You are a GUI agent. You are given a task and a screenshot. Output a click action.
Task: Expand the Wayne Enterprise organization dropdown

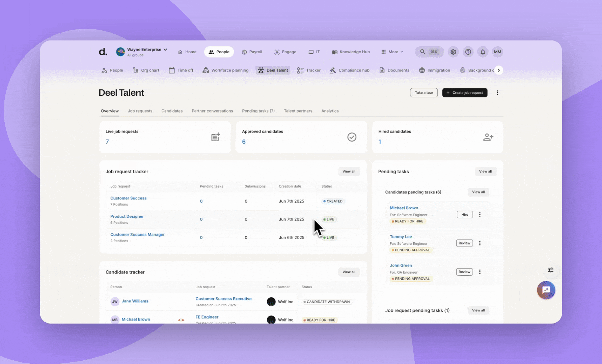165,50
